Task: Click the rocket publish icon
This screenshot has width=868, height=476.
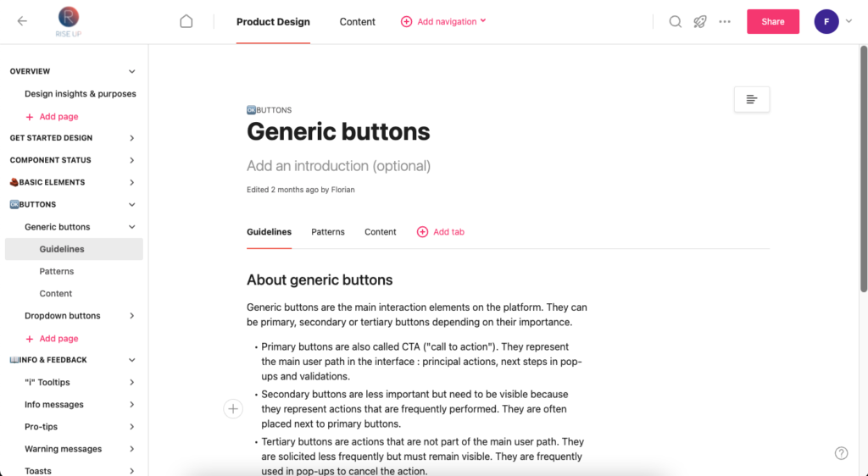Action: (699, 22)
